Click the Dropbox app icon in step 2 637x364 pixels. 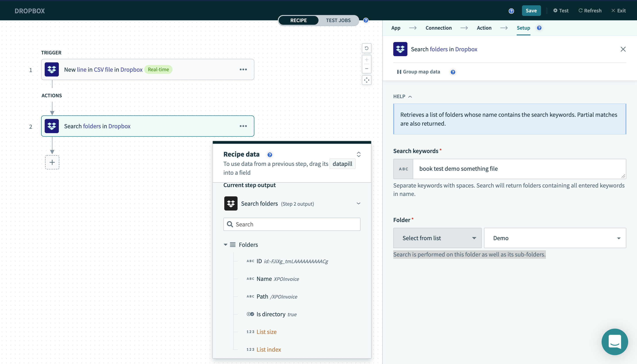[x=52, y=126]
